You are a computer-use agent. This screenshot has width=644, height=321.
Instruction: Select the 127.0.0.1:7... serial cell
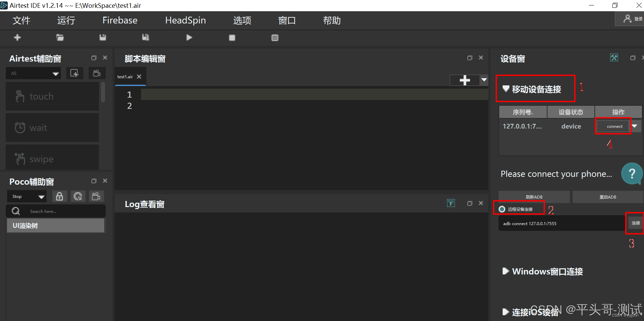click(x=522, y=126)
